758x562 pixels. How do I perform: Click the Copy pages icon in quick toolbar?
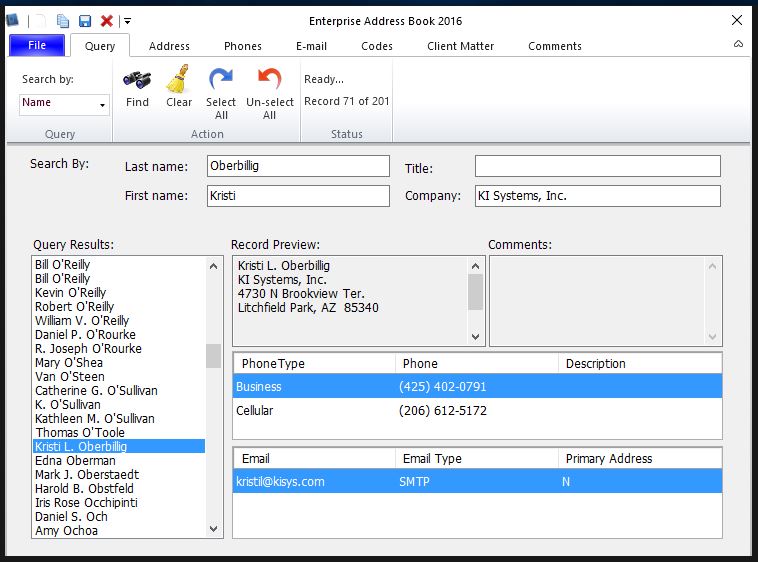tap(63, 21)
